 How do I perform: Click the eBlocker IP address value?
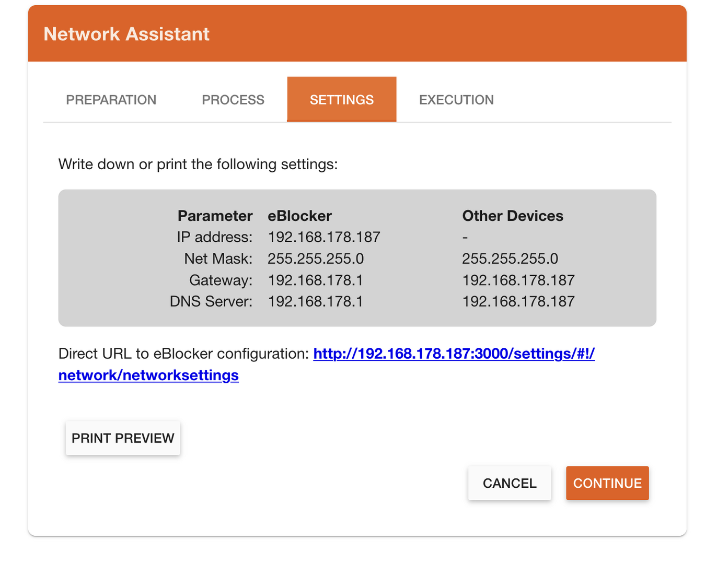[x=323, y=237]
